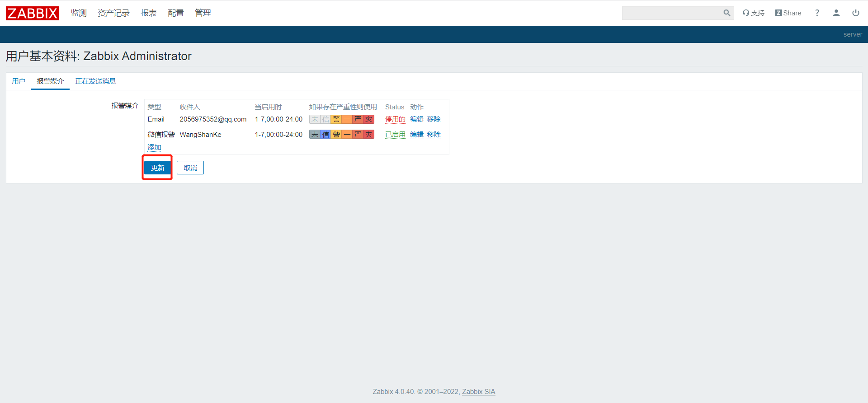Screen dimensions: 868x403
Task: Switch to the 报警媒介 tab
Action: [50, 81]
